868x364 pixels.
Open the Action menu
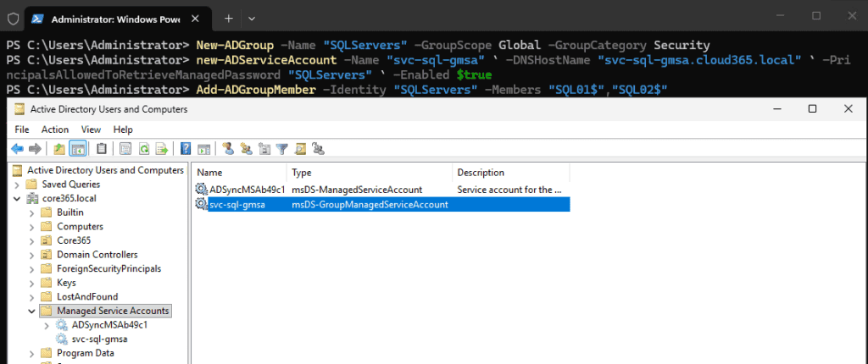tap(55, 130)
